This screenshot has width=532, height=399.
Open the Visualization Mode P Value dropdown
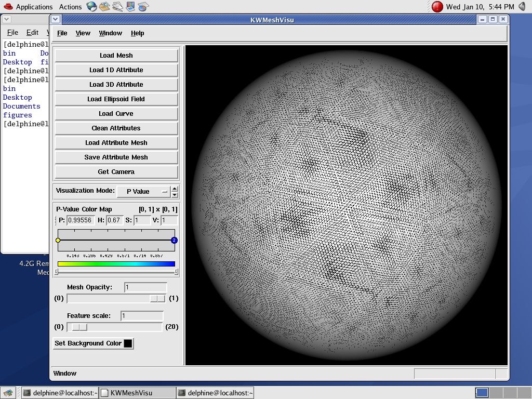[143, 191]
